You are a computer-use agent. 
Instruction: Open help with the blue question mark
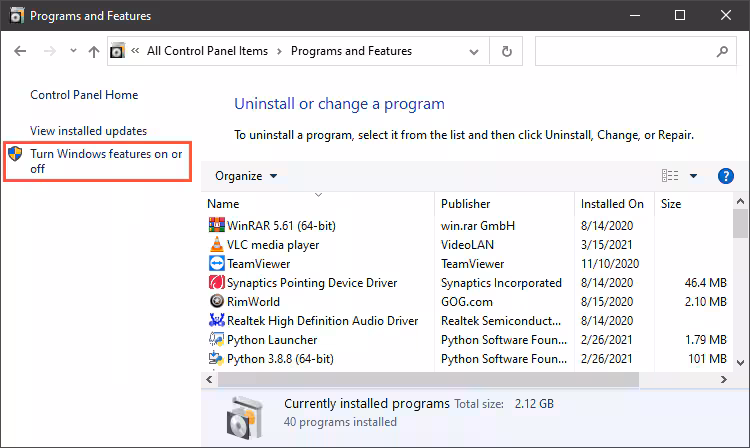(726, 176)
